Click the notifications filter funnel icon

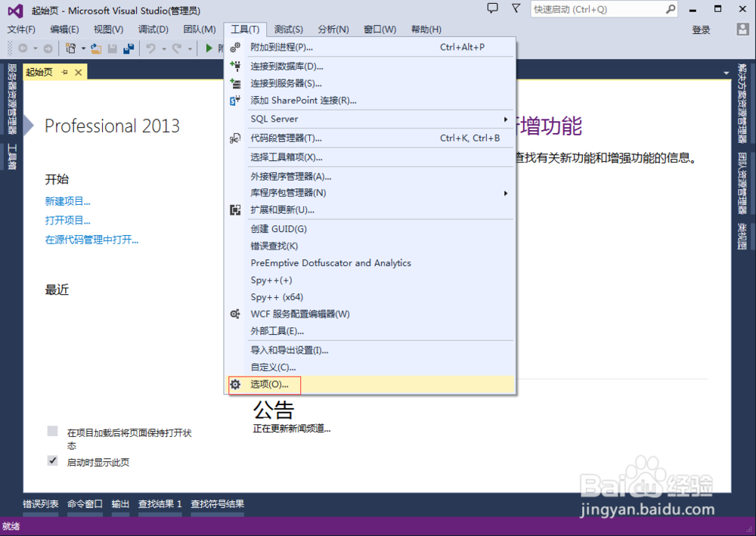click(x=516, y=8)
